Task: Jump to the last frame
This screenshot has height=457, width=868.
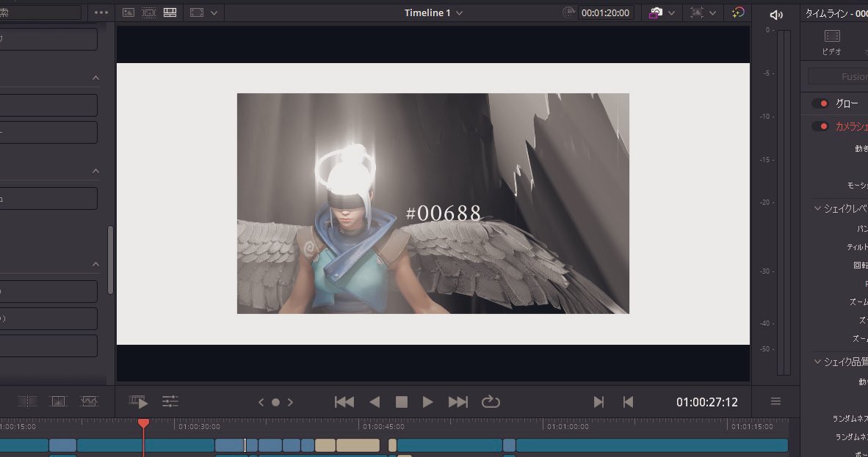Action: pos(457,402)
